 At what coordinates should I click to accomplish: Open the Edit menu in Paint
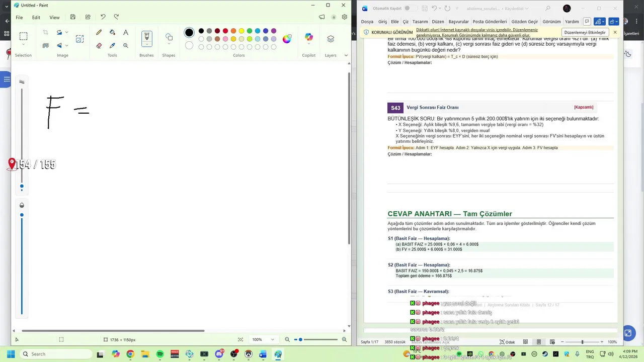[x=36, y=17]
